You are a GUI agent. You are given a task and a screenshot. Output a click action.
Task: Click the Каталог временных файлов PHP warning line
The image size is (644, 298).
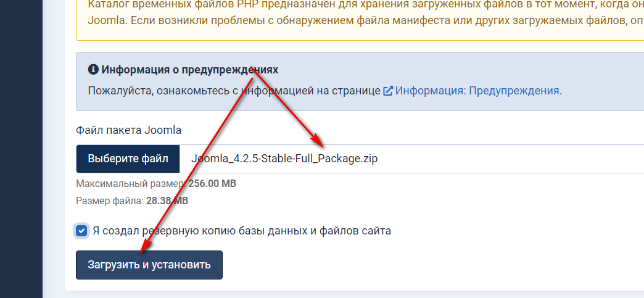tap(364, 4)
